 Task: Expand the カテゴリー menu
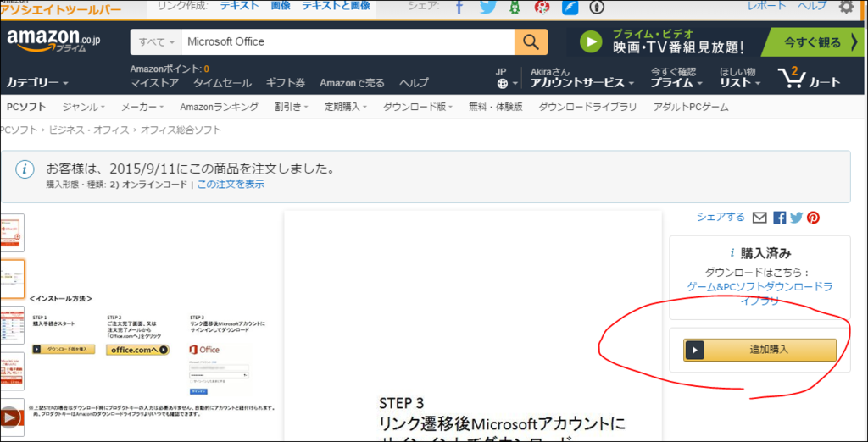tap(37, 83)
